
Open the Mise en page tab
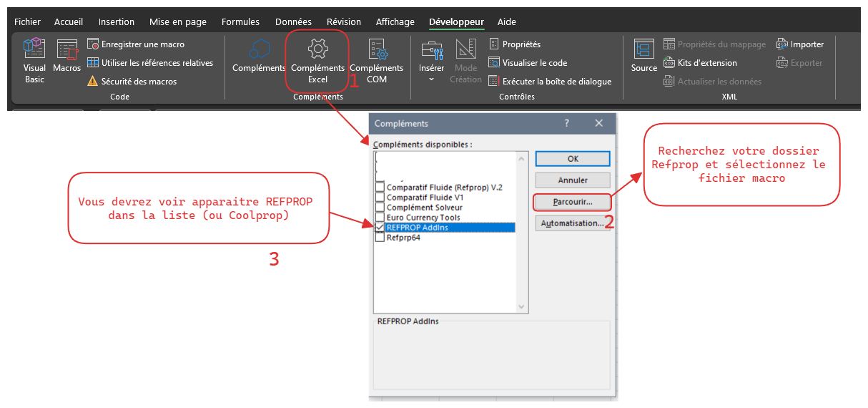pyautogui.click(x=178, y=22)
